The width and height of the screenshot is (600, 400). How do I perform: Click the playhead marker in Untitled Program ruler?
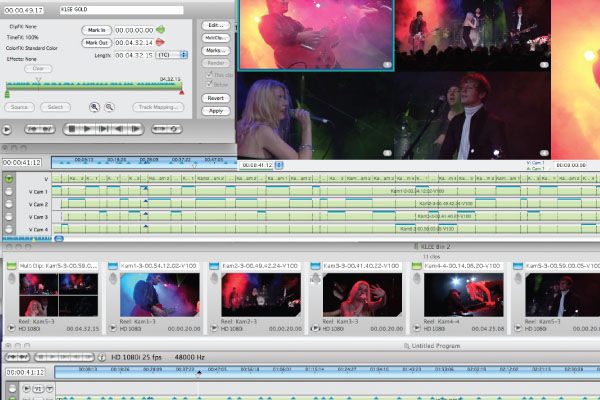[x=198, y=373]
